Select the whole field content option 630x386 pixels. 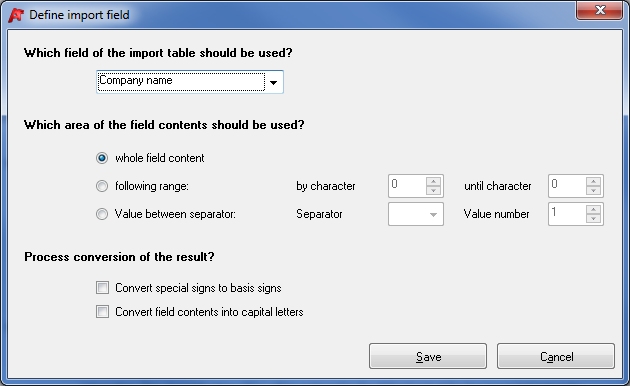(102, 158)
